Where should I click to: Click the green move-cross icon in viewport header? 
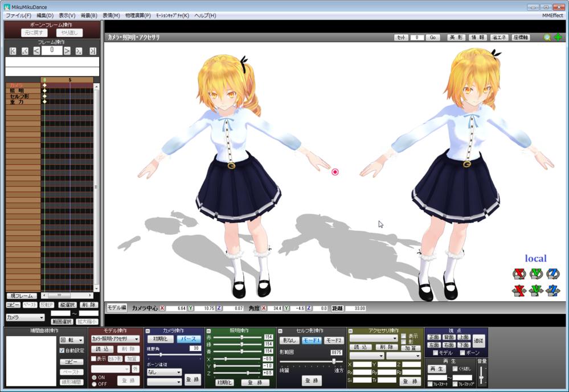558,38
